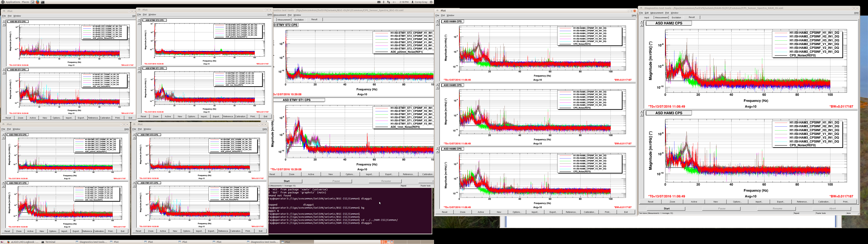Screen dimensions: 868x244
Task: Click up arrow beside ASD HAM2 CPS plot
Action: coord(642,25)
